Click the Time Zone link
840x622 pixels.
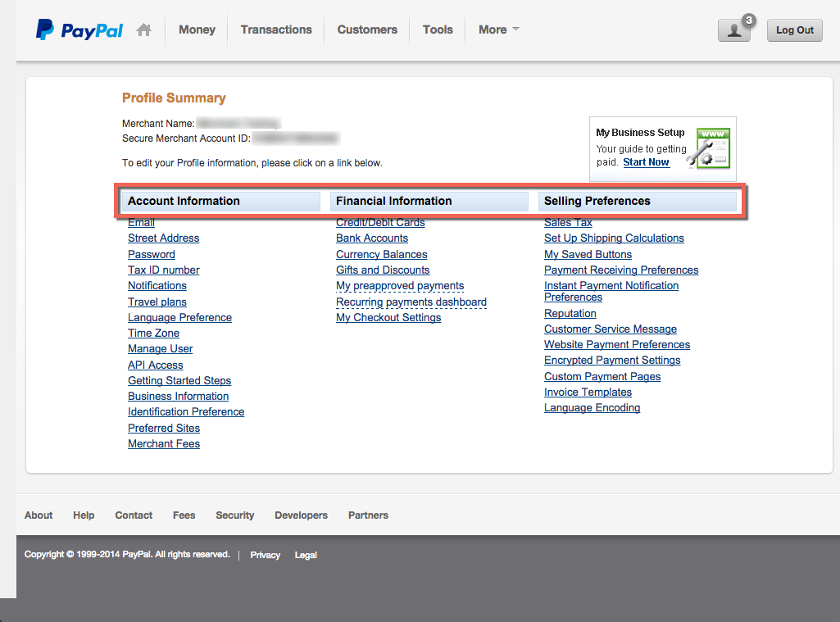coord(154,333)
